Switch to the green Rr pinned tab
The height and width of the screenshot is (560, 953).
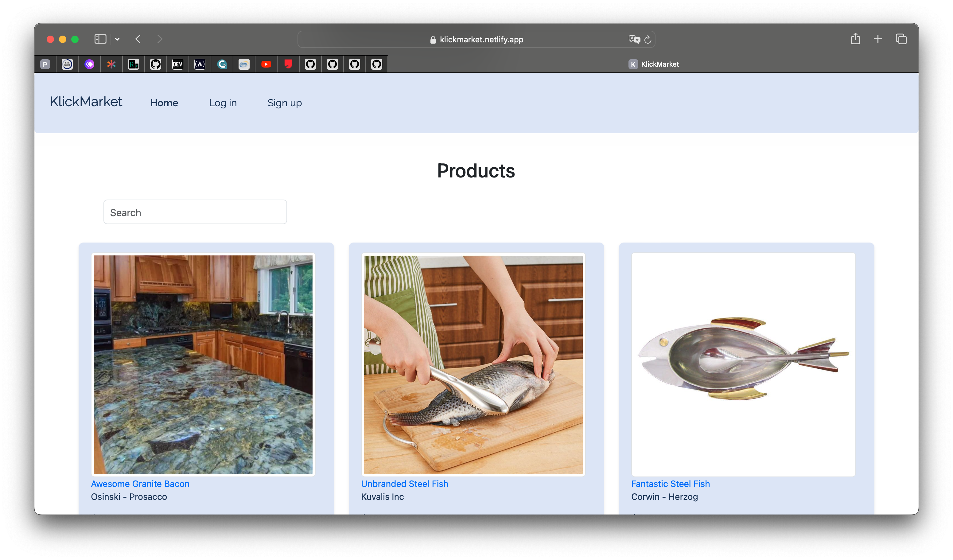click(134, 64)
